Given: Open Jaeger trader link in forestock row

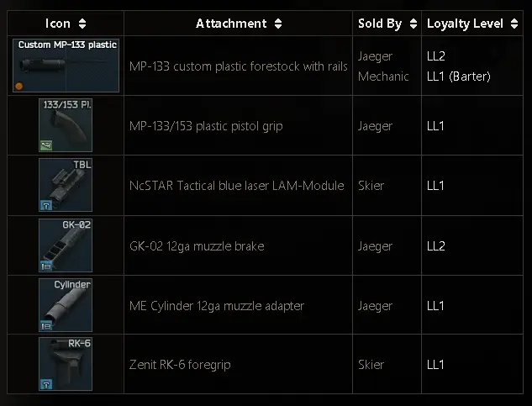Looking at the screenshot, I should (375, 56).
